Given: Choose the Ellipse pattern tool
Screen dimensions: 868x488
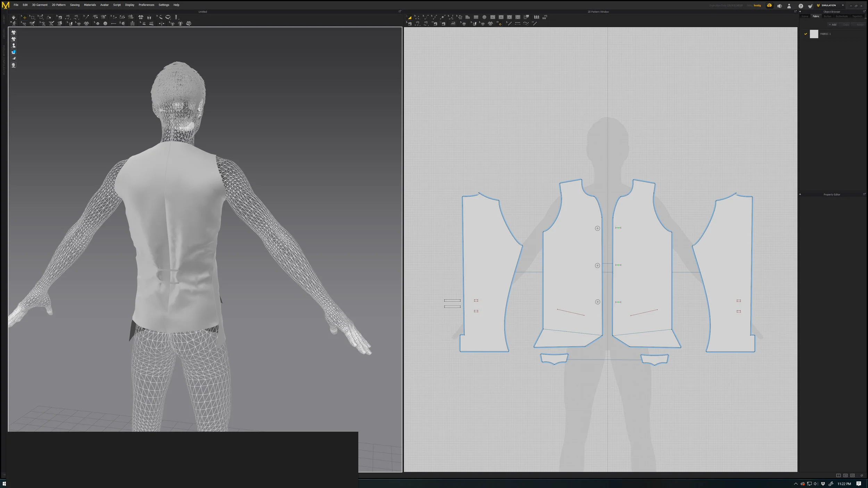Looking at the screenshot, I should [x=484, y=17].
